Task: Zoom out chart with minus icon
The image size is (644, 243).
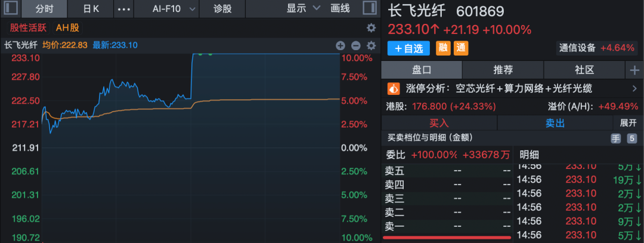Action: click(x=356, y=45)
